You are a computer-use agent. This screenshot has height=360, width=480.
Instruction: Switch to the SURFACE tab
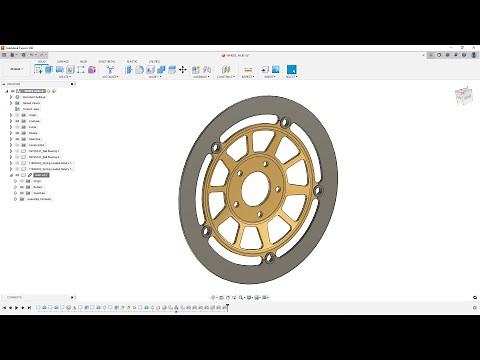click(x=62, y=62)
